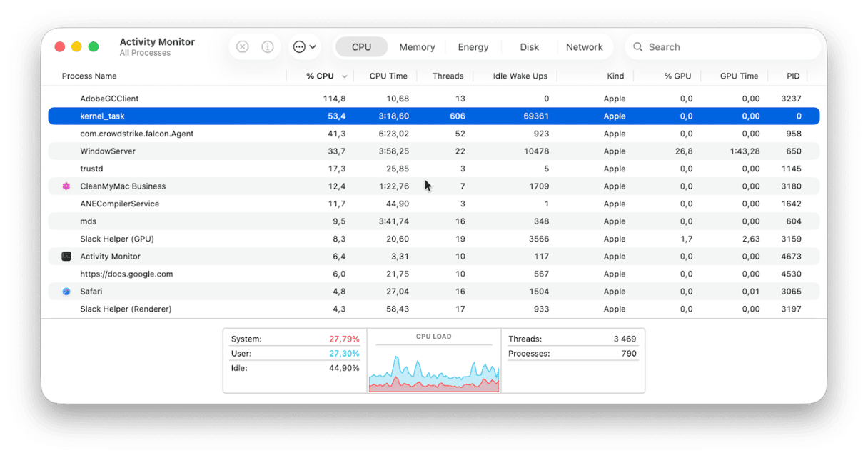The image size is (868, 458).
Task: Open the ellipsis more-options menu
Action: (x=305, y=47)
